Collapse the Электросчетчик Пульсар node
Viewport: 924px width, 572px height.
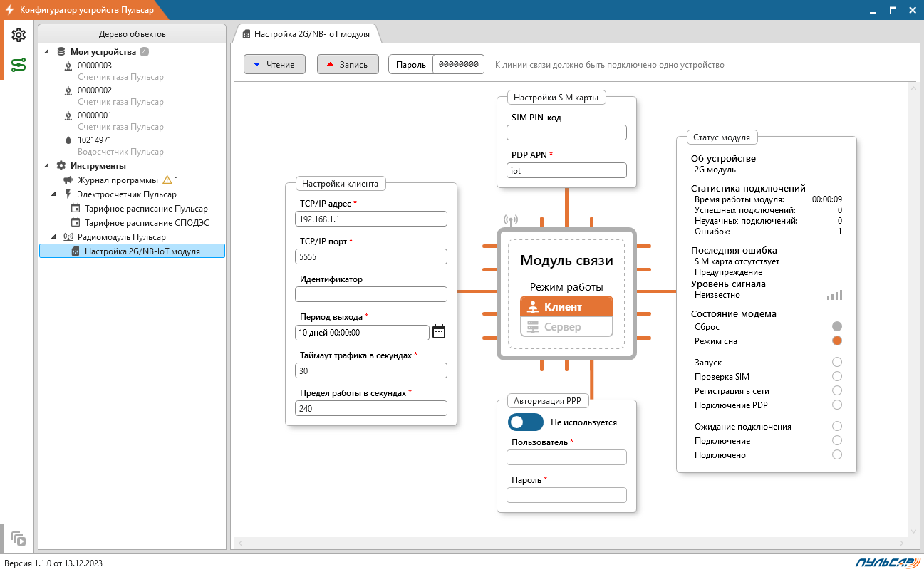54,194
